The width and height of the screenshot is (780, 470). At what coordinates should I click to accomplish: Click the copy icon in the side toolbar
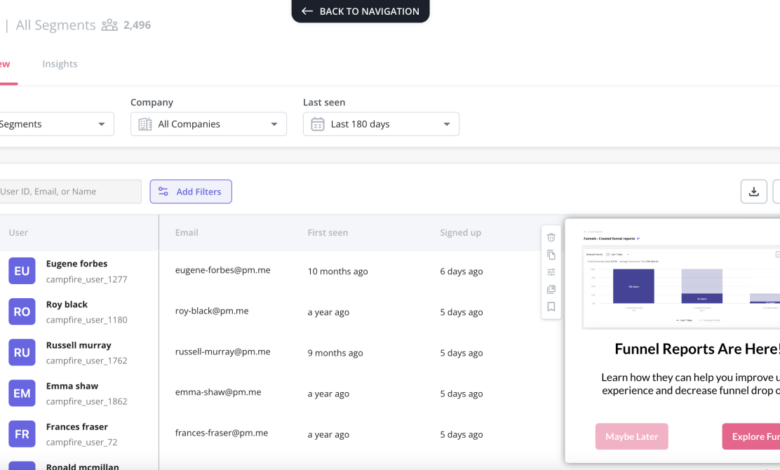point(551,255)
